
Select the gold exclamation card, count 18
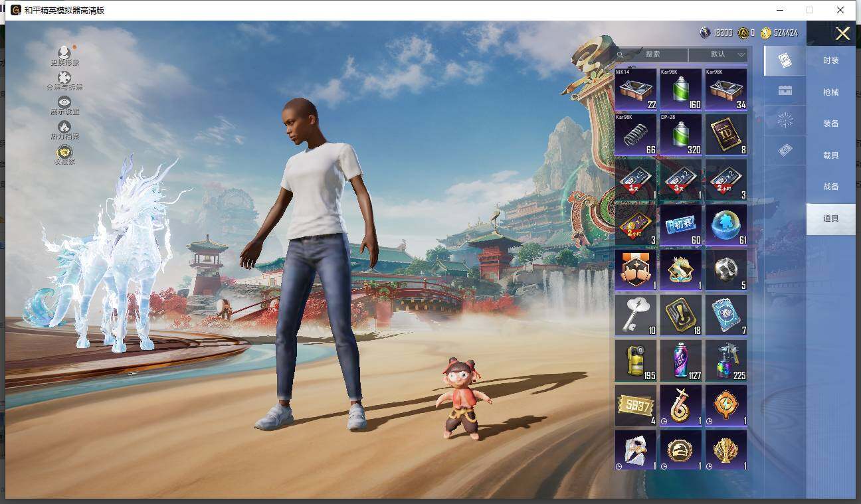681,315
